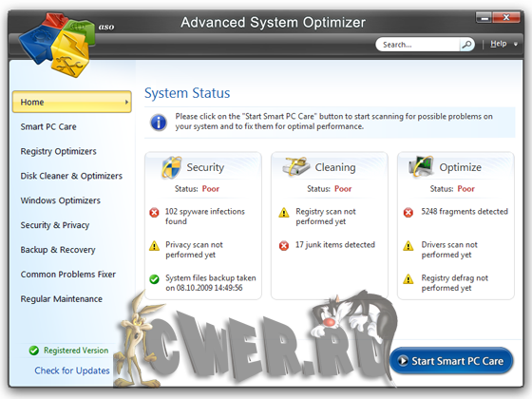Image resolution: width=532 pixels, height=399 pixels.
Task: Click the Security shield icon
Action: coord(172,167)
